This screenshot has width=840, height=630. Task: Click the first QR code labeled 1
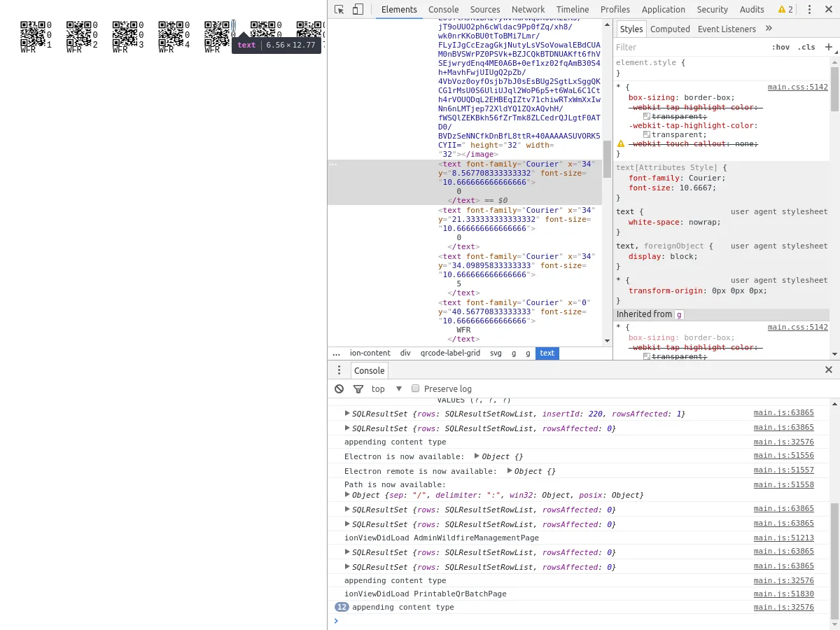33,33
